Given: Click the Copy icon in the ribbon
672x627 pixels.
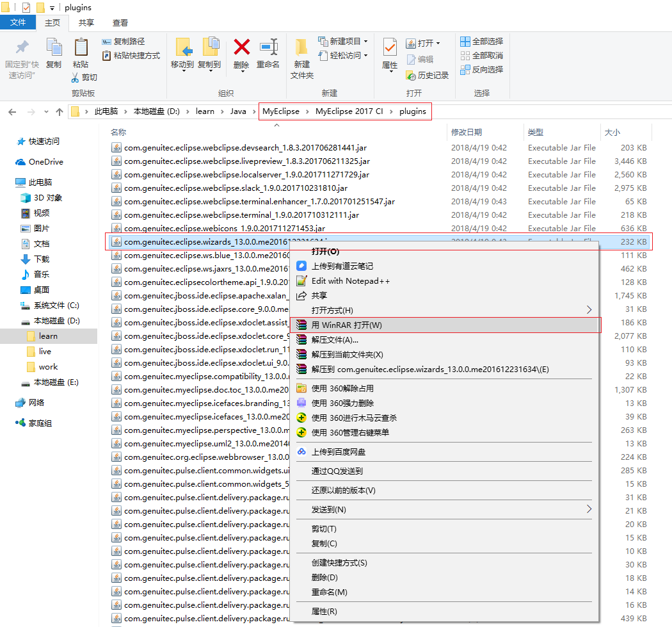Looking at the screenshot, I should [x=54, y=47].
